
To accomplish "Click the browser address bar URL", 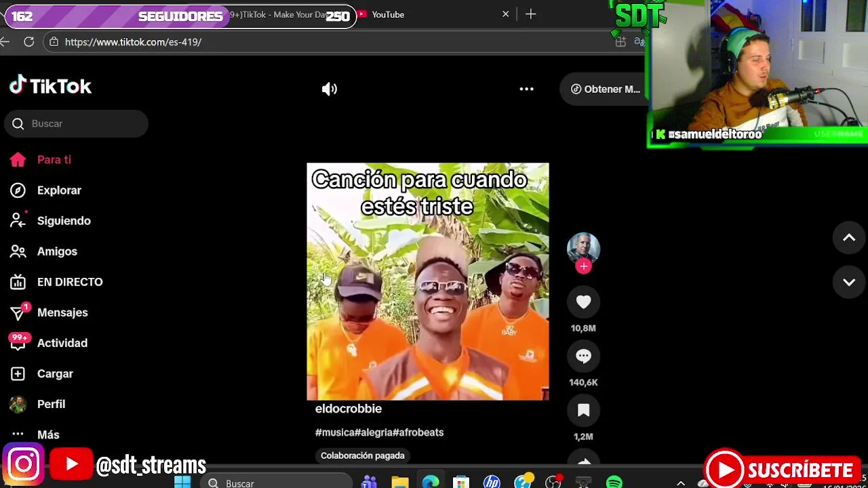I will pyautogui.click(x=133, y=42).
